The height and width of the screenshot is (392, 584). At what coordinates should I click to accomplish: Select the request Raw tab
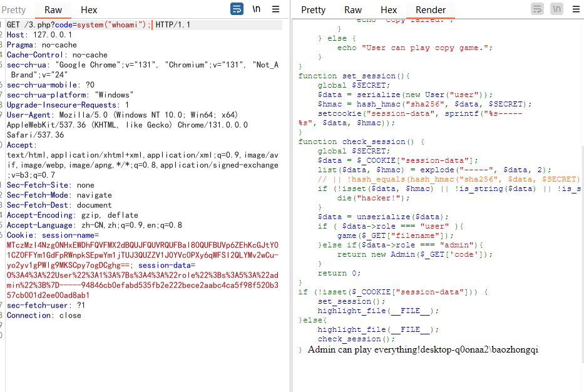53,9
